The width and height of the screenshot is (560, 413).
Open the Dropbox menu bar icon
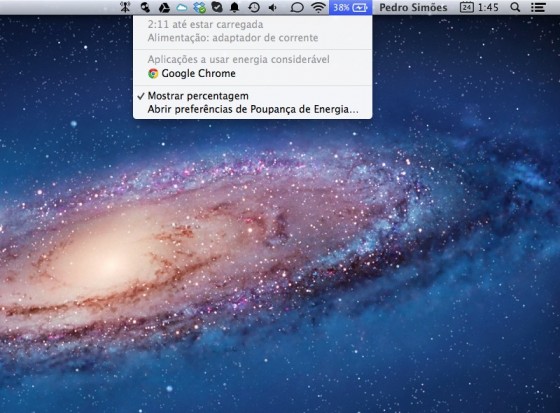click(x=200, y=8)
